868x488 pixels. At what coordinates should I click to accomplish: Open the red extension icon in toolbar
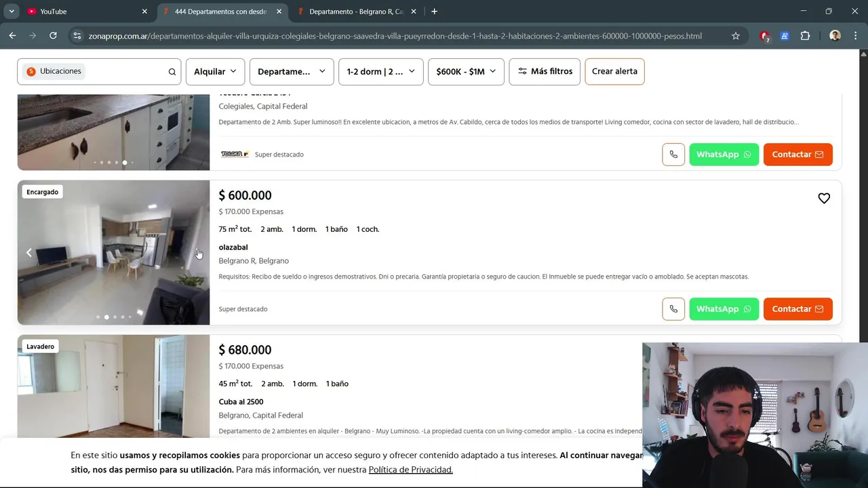pos(765,36)
